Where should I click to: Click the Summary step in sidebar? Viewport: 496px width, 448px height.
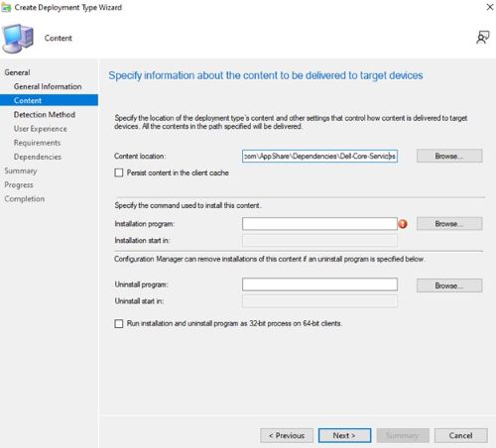click(21, 170)
